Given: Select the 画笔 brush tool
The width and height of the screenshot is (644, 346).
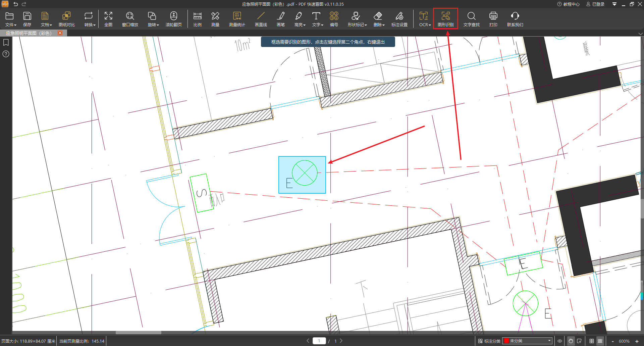Looking at the screenshot, I should tap(281, 19).
